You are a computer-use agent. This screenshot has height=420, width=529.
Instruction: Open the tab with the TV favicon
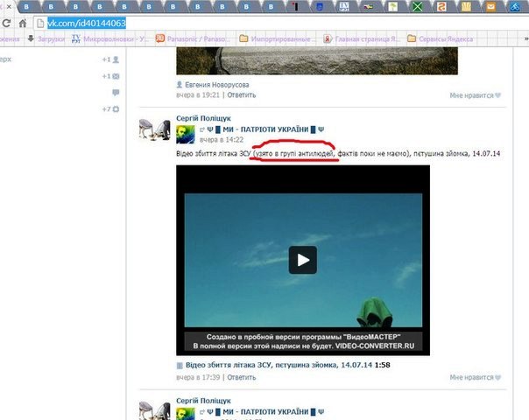(x=344, y=6)
